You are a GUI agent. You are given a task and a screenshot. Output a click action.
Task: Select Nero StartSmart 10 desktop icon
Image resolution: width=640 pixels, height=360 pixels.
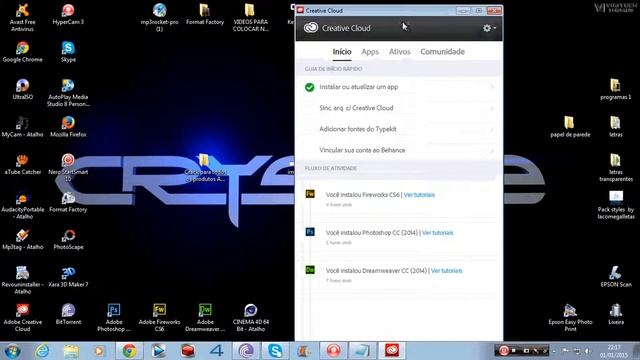(68, 167)
